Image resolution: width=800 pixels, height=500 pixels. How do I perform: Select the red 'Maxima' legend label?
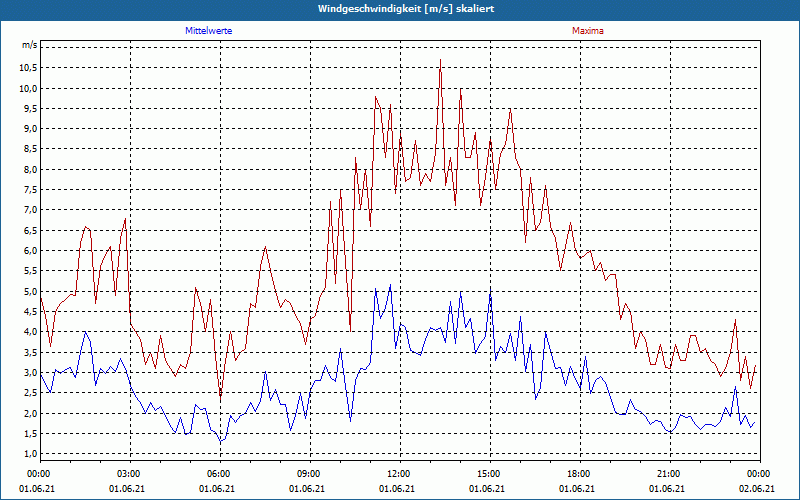588,31
